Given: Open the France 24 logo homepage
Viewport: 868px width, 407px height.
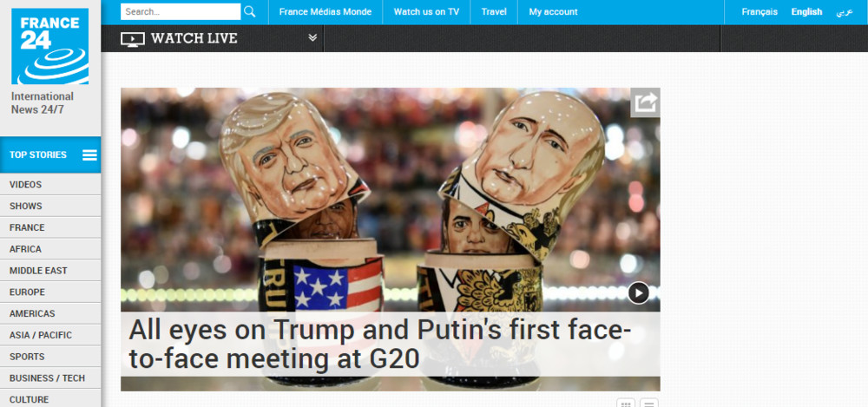Looking at the screenshot, I should tap(49, 46).
